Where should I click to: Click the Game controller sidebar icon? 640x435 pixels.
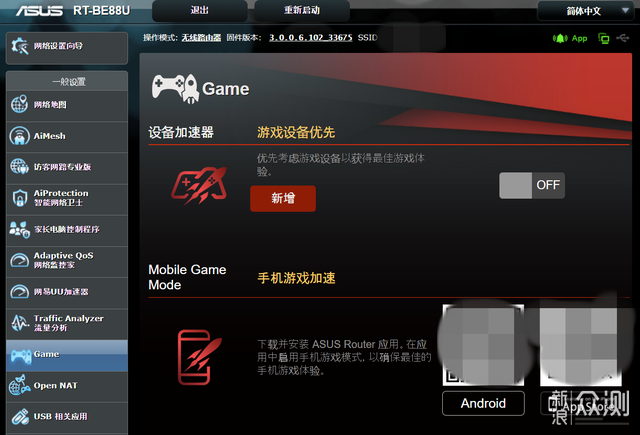tap(21, 356)
